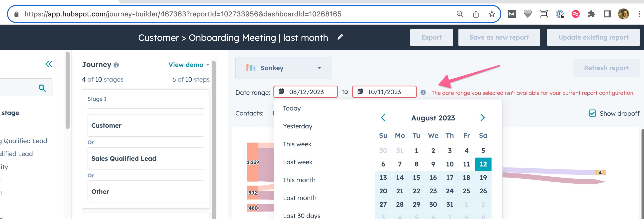Image resolution: width=644 pixels, height=219 pixels.
Task: Click the password manager extension icon
Action: pos(559,14)
